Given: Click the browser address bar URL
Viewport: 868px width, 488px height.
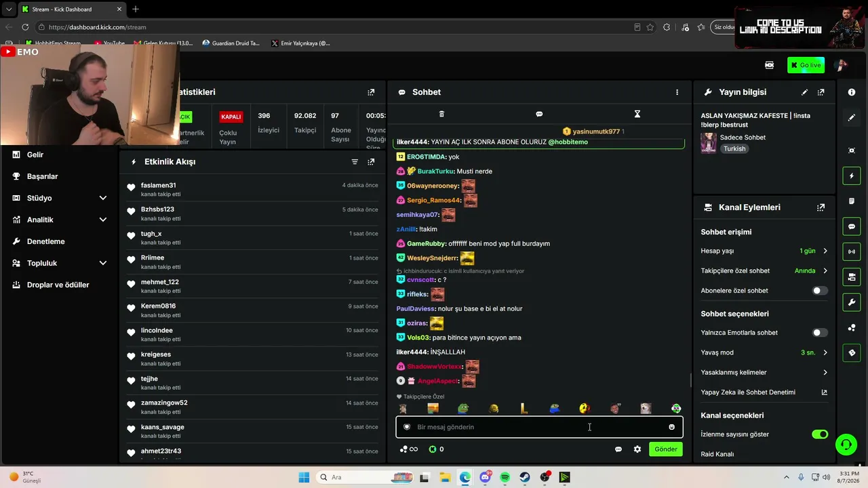Looking at the screenshot, I should pyautogui.click(x=98, y=27).
